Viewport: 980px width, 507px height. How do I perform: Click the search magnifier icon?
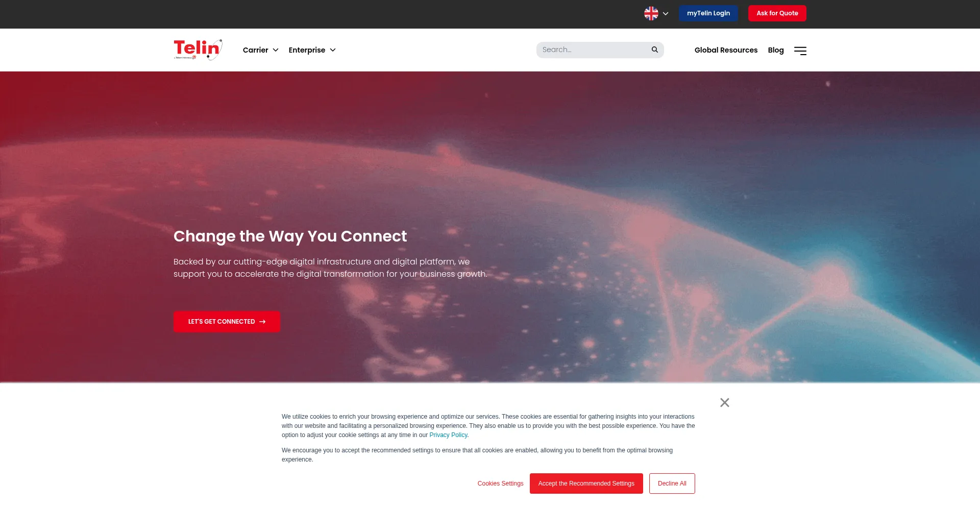[654, 50]
